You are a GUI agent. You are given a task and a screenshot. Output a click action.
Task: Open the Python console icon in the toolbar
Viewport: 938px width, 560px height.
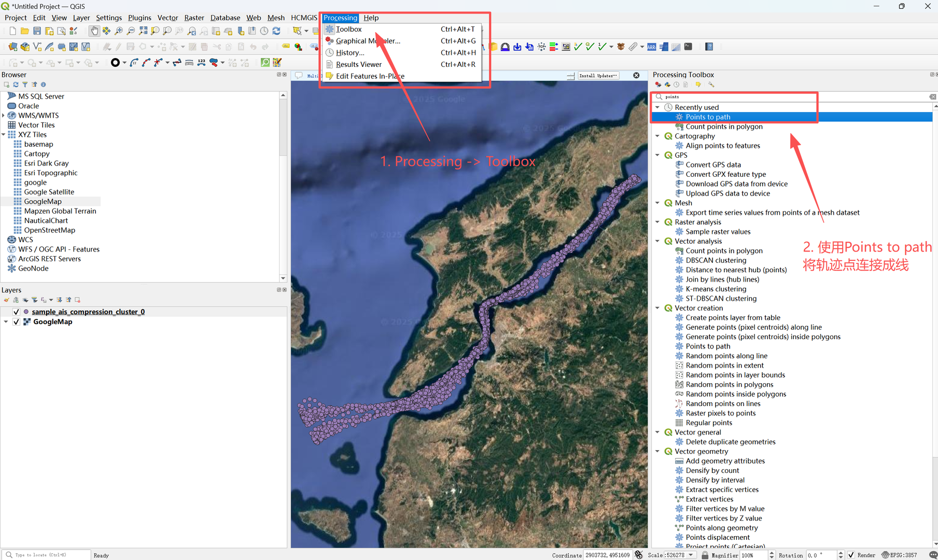point(688,47)
